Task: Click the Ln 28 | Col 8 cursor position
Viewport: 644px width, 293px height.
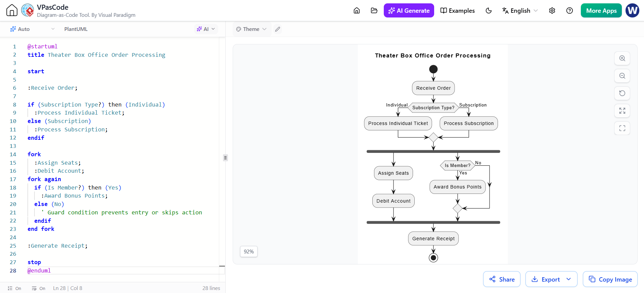Action: tap(67, 288)
